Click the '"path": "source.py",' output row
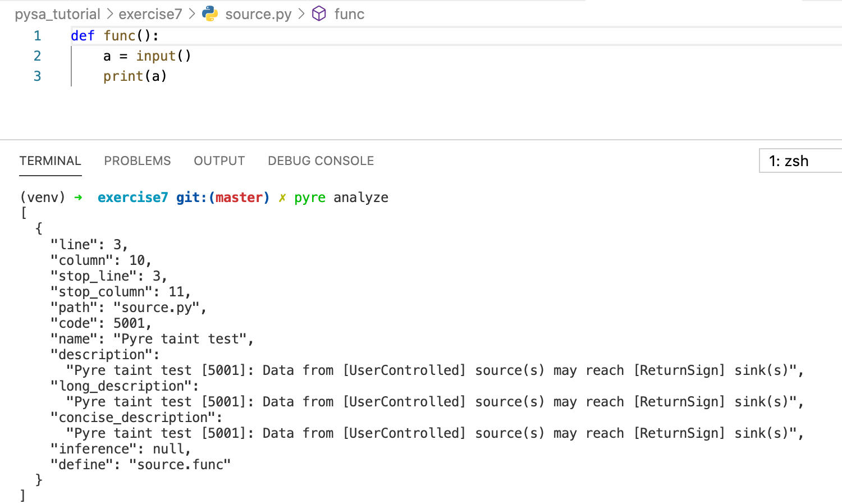This screenshot has height=504, width=842. tap(129, 308)
